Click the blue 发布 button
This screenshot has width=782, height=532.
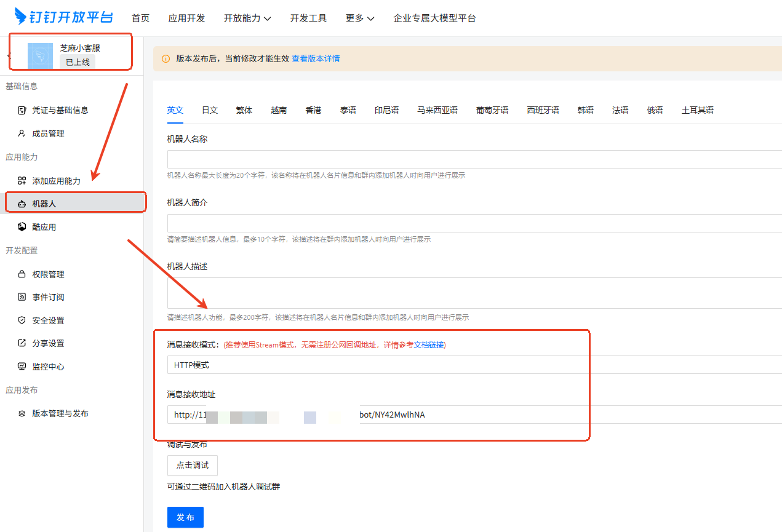185,517
